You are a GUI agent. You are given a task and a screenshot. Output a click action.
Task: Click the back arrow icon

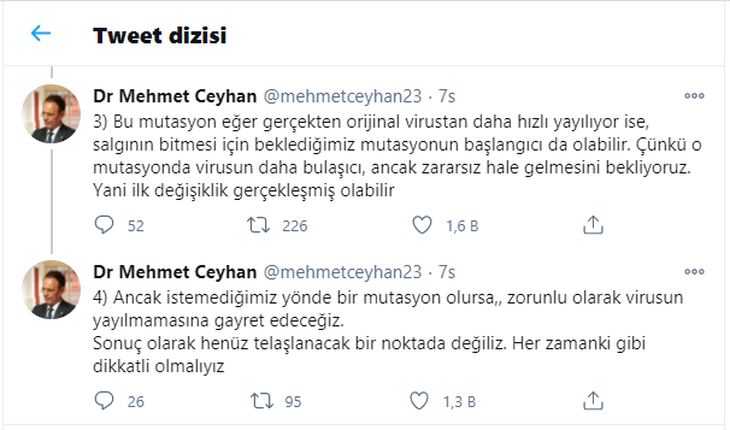pos(40,34)
